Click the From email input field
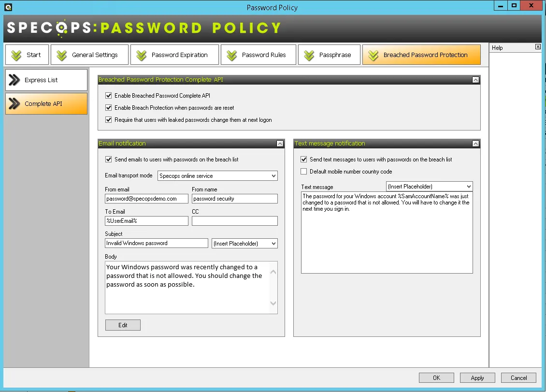Image resolution: width=546 pixels, height=392 pixels. [146, 199]
